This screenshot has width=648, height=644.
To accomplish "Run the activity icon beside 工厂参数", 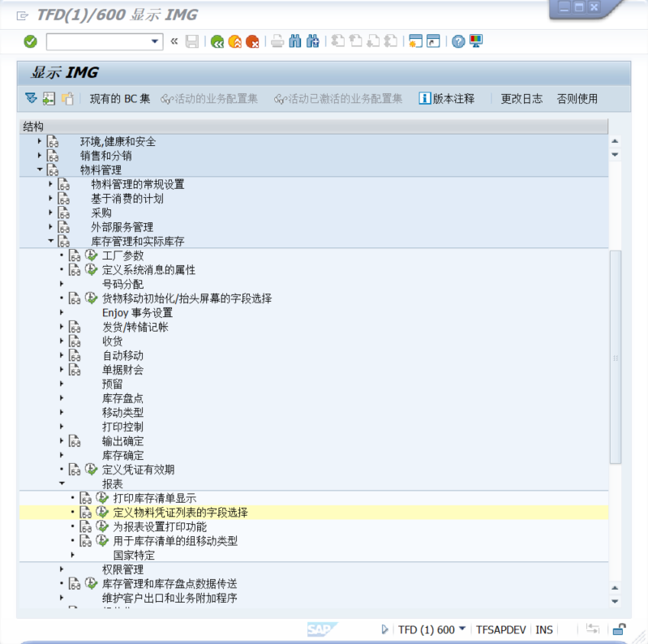I will (x=91, y=255).
